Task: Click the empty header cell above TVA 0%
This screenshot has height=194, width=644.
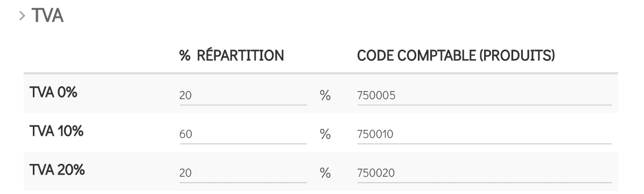Action: 99,56
